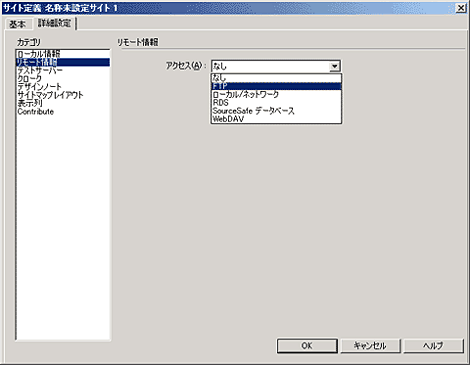Pick RDS from the access list
This screenshot has width=470, height=365.
pos(276,102)
